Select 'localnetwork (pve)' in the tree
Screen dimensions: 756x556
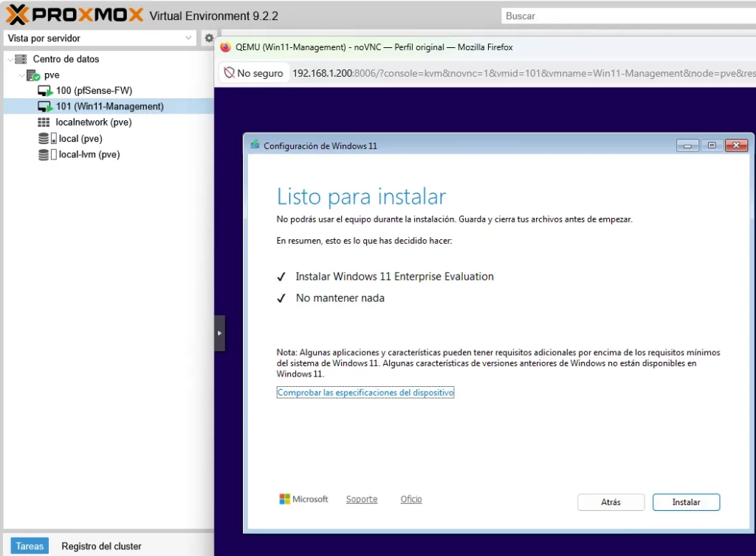94,123
